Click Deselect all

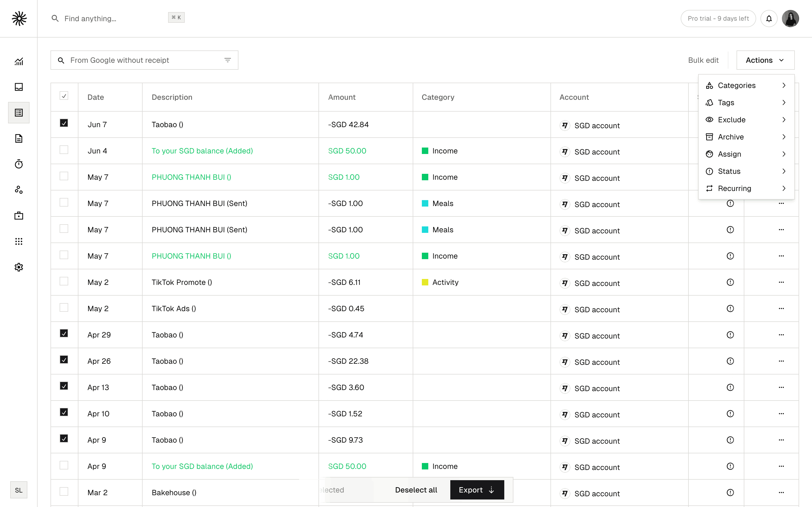tap(416, 490)
